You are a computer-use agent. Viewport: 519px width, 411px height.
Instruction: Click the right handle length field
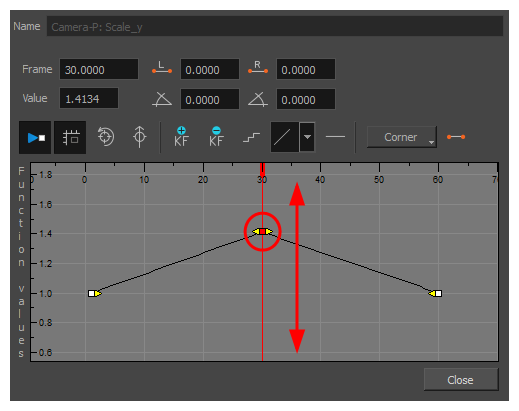pos(306,69)
